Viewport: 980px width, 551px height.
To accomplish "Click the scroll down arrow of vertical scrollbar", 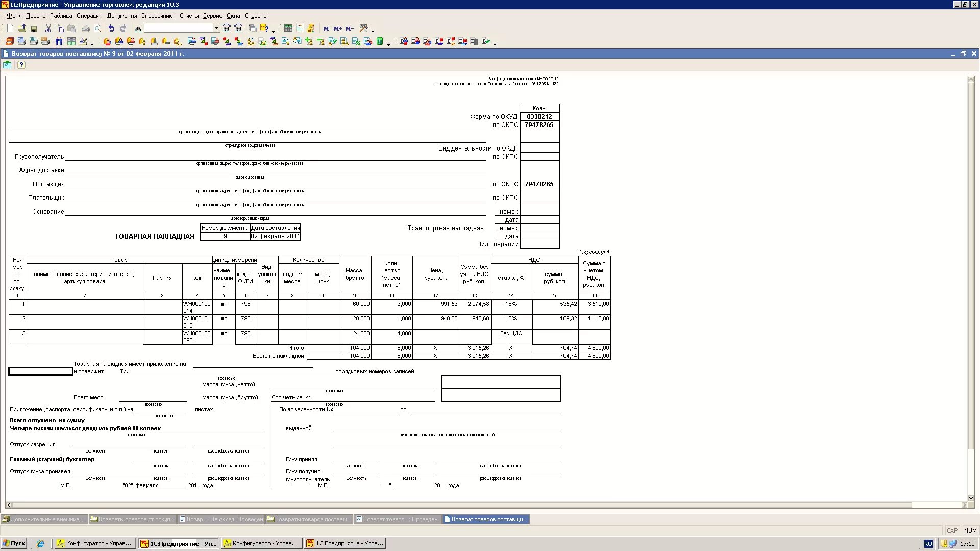I will tap(971, 498).
